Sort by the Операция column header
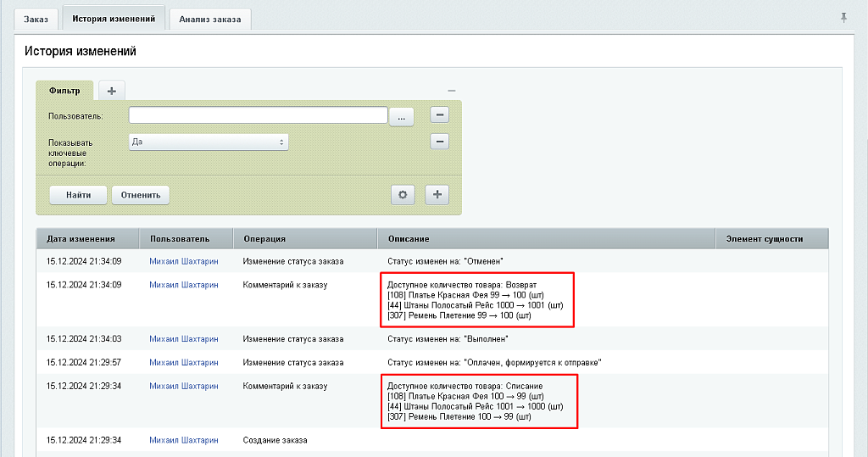Image resolution: width=868 pixels, height=457 pixels. pyautogui.click(x=264, y=239)
